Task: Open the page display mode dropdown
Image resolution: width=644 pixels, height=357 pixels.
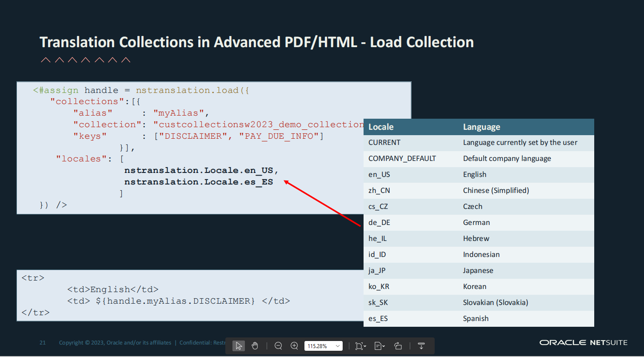Action: (379, 346)
